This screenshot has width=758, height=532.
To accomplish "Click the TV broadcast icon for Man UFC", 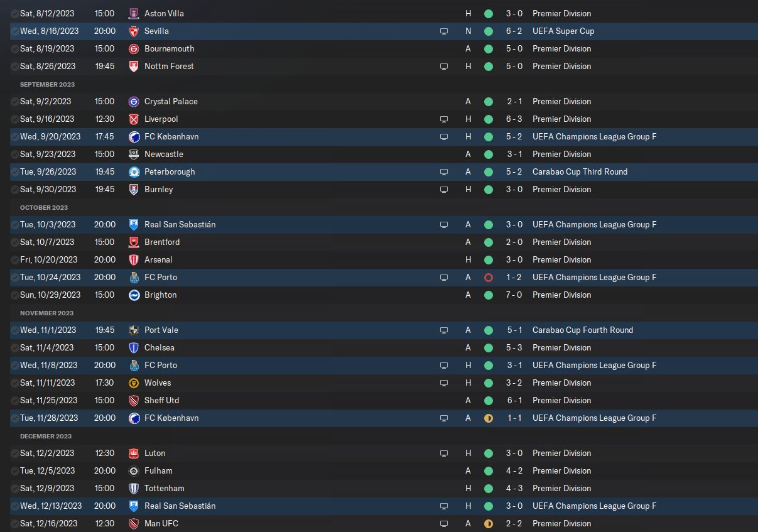I will pyautogui.click(x=444, y=523).
